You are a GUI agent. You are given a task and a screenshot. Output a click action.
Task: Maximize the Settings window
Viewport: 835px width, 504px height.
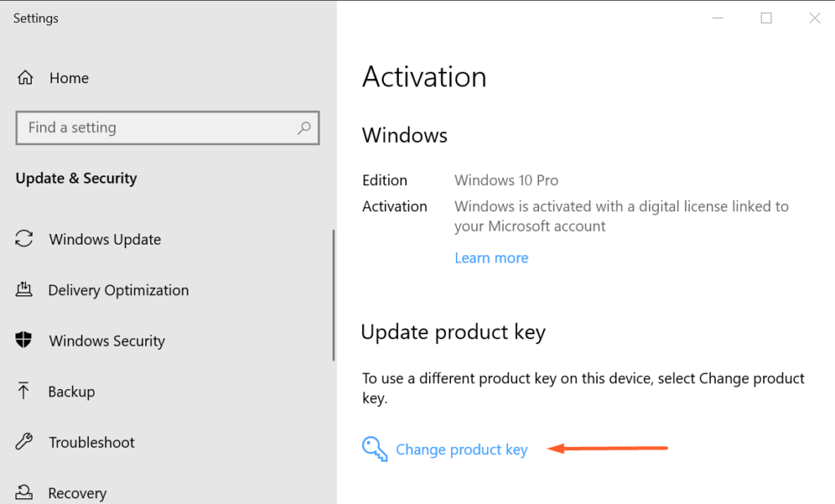[x=767, y=18]
